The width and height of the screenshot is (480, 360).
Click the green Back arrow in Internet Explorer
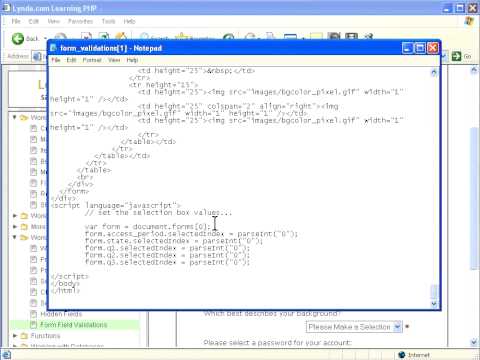pos(18,39)
